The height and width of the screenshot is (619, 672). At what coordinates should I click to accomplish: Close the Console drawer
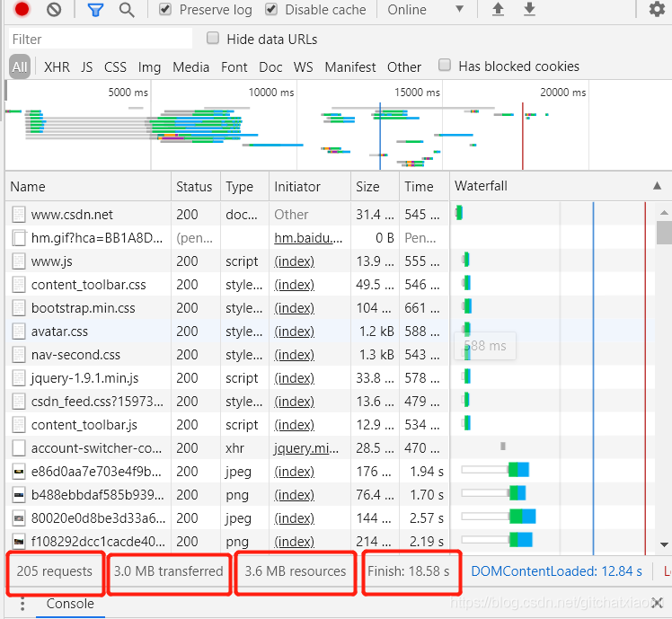(657, 602)
